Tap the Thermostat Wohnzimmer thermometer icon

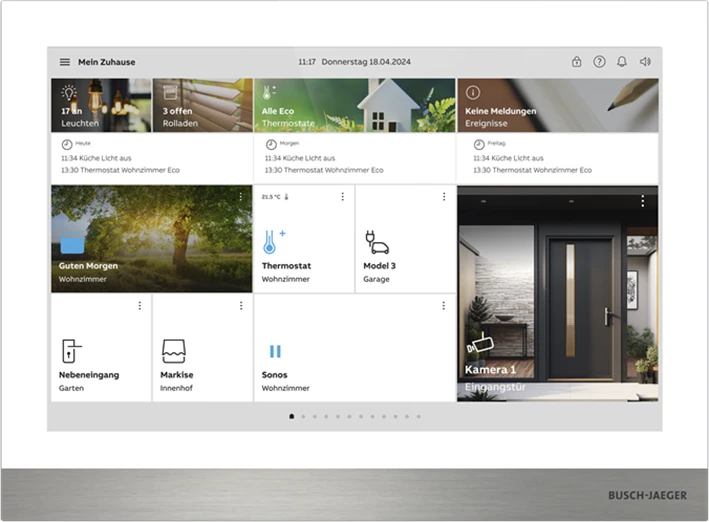coord(273,242)
